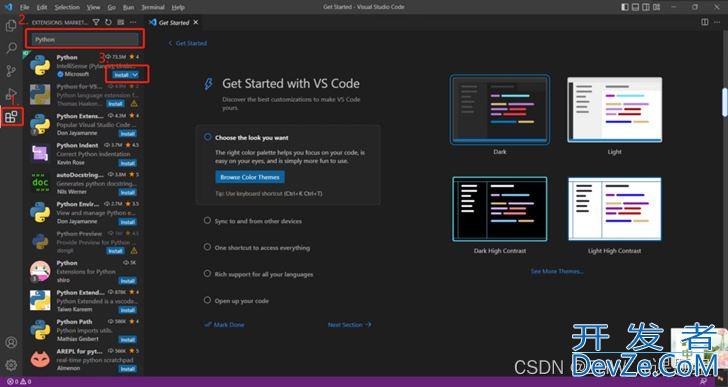Install Python Extension Pack by Don Jayamanne

[x=127, y=134]
